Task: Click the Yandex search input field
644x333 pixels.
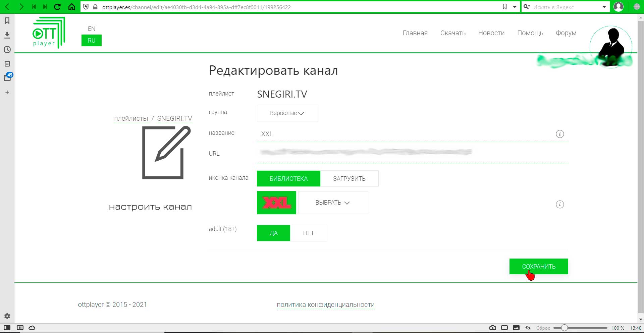Action: pyautogui.click(x=565, y=7)
